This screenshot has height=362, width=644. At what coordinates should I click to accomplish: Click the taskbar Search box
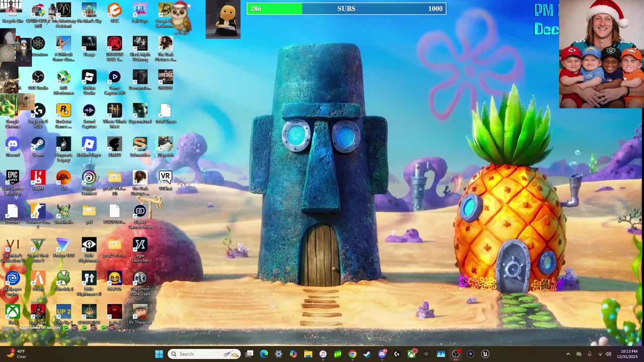(x=204, y=354)
